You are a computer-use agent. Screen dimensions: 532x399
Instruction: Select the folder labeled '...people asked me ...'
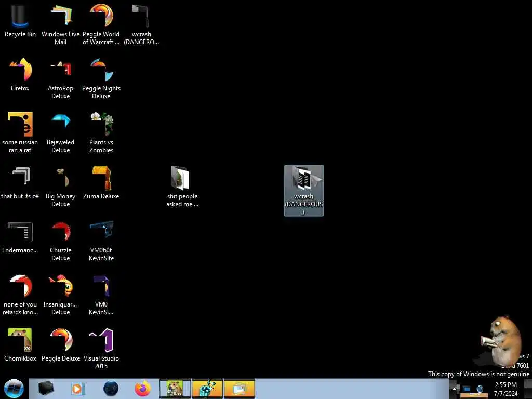(182, 187)
